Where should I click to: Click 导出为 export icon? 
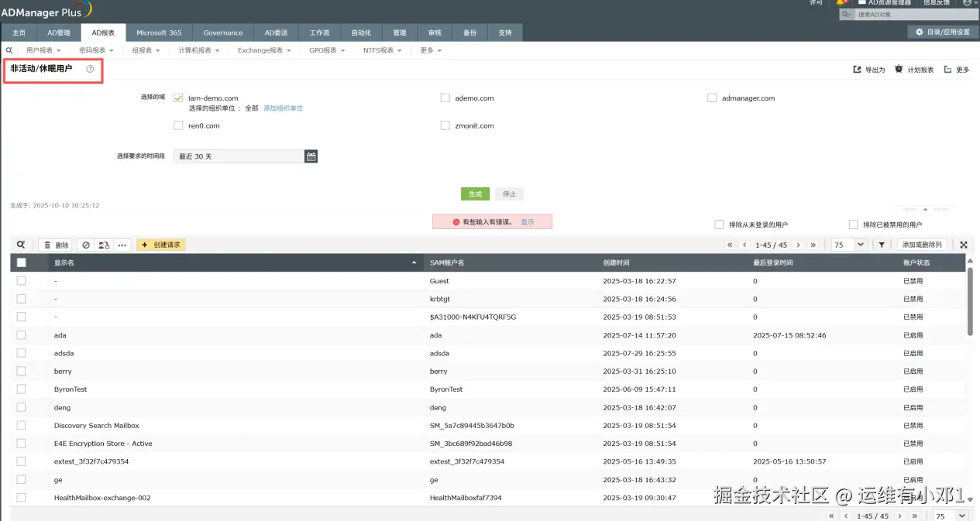pos(857,70)
